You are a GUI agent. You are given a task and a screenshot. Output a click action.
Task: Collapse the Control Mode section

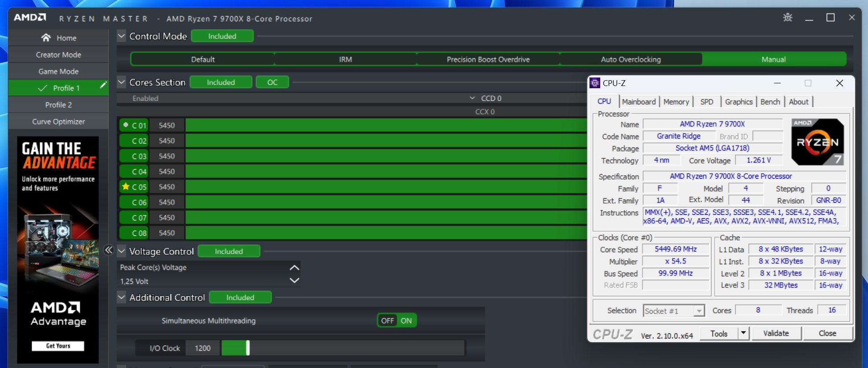121,36
